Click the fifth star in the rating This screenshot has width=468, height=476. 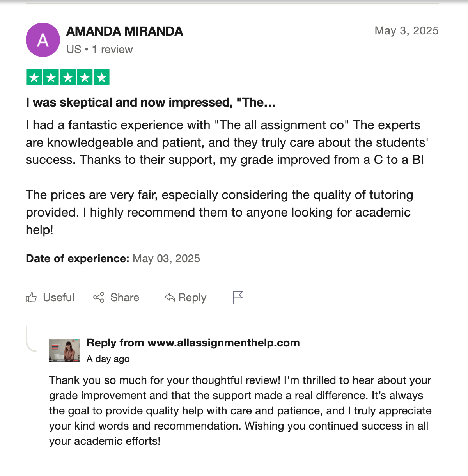point(102,77)
